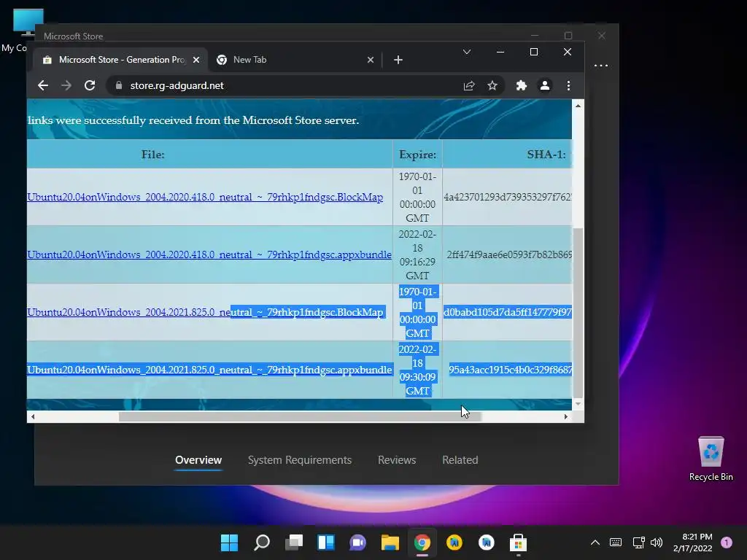Click the horizontal scrollbar left arrow

[32, 416]
